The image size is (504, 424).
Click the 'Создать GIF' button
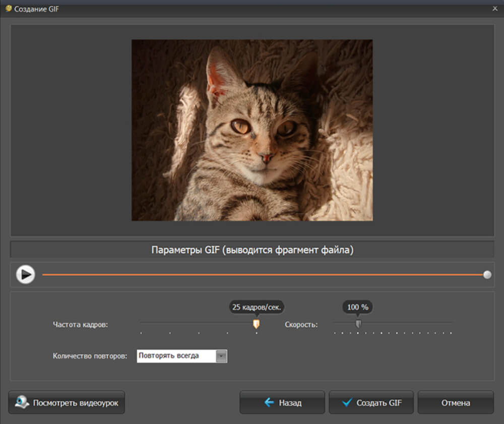tap(371, 402)
